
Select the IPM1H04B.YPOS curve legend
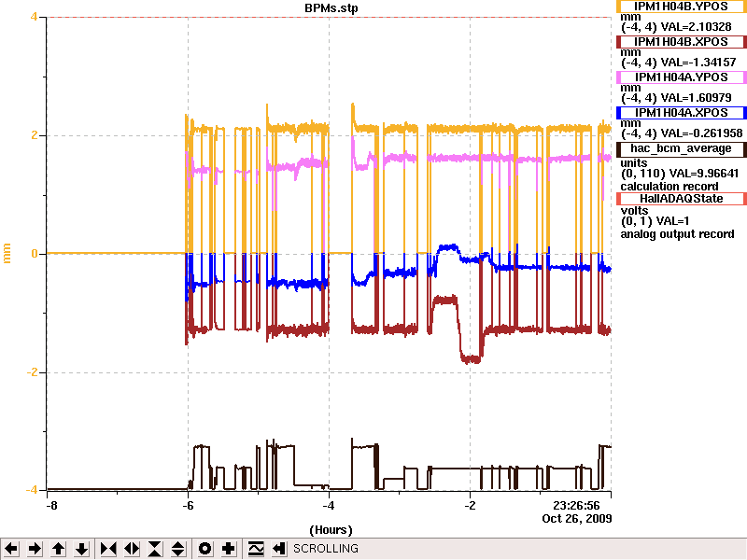[682, 7]
